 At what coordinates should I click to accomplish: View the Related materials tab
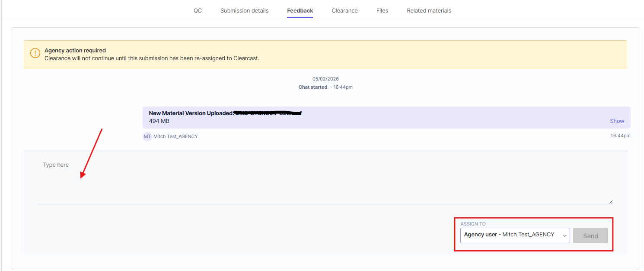click(x=429, y=10)
